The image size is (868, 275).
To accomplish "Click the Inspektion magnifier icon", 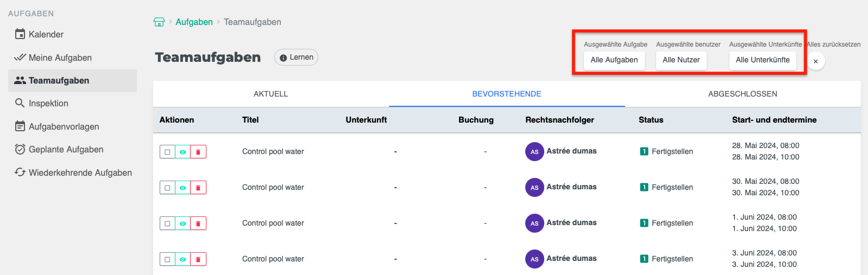I will coord(20,103).
